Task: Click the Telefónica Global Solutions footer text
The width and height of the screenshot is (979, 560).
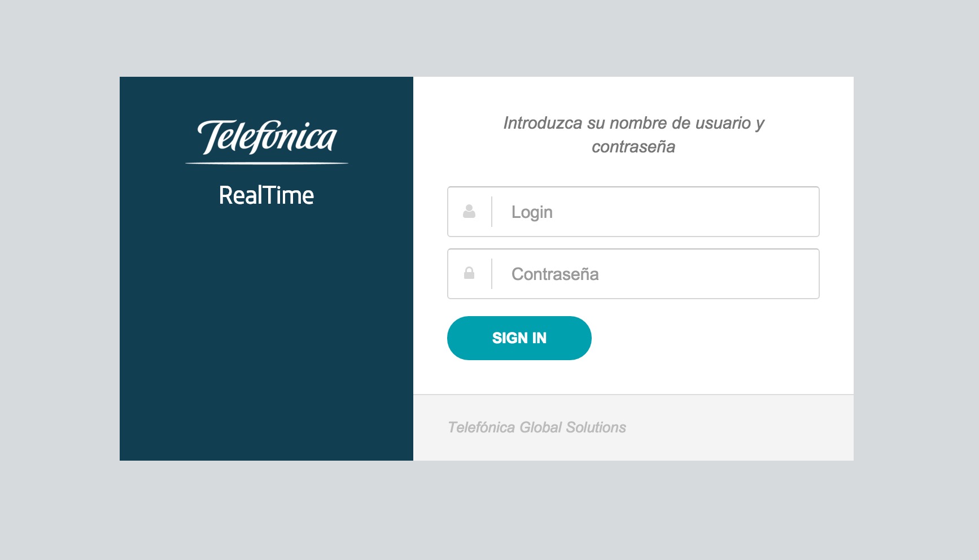Action: point(537,427)
